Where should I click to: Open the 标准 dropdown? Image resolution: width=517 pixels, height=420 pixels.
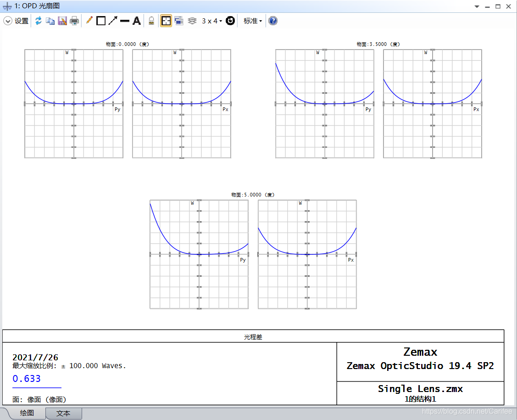253,21
